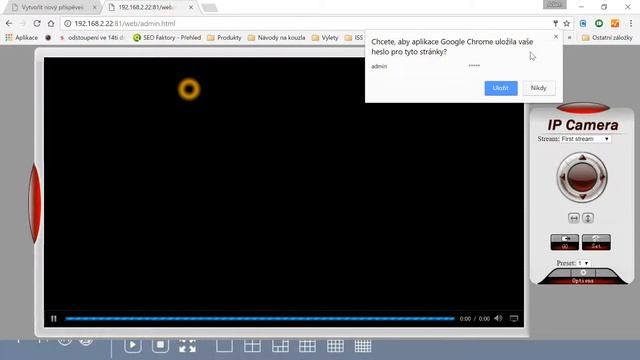Bookmark this page with the star icon

click(567, 24)
